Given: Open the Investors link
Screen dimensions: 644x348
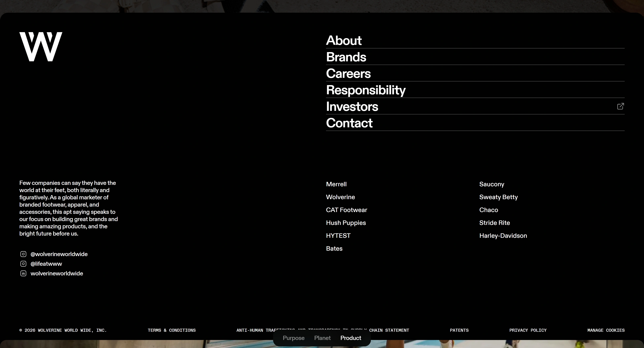Looking at the screenshot, I should pos(352,106).
